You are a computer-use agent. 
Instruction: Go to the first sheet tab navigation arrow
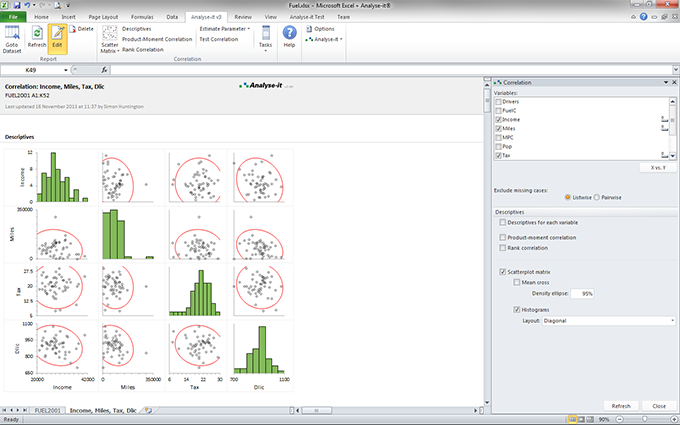(x=4, y=410)
